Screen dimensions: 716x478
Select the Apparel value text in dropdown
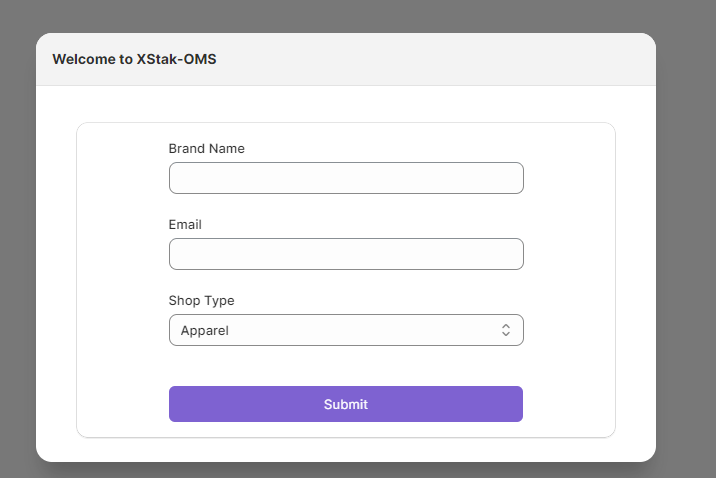pos(205,330)
